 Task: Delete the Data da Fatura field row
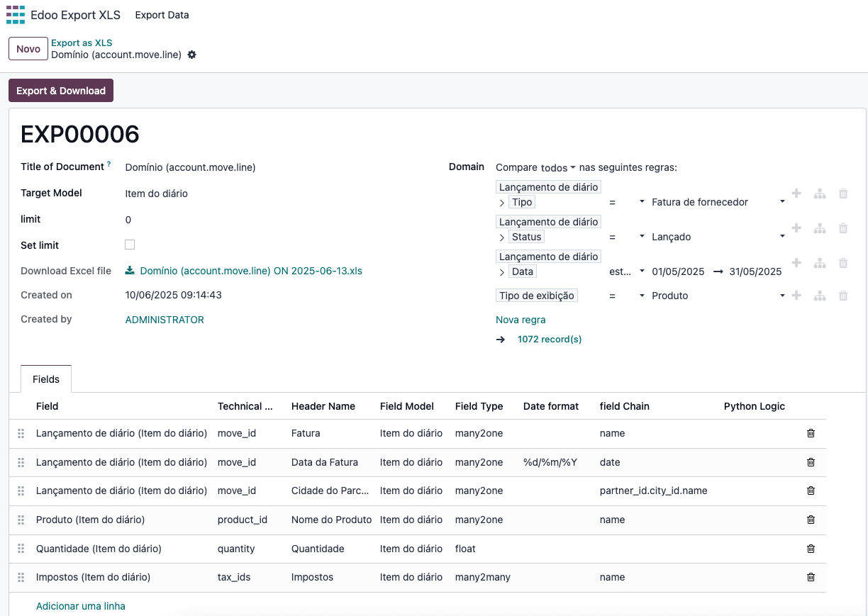(811, 462)
